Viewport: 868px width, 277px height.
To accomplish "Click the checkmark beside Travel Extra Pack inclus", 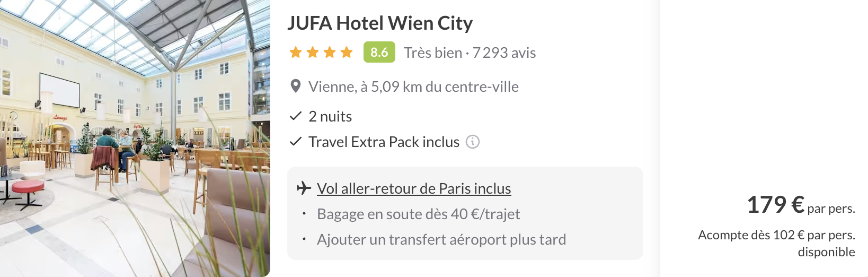I will [x=296, y=141].
